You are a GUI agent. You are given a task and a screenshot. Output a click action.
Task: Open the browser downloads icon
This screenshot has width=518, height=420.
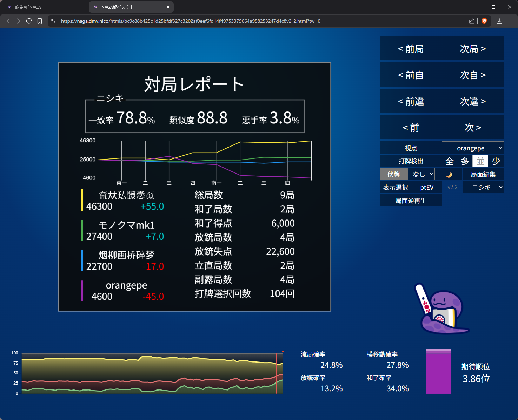pyautogui.click(x=499, y=21)
